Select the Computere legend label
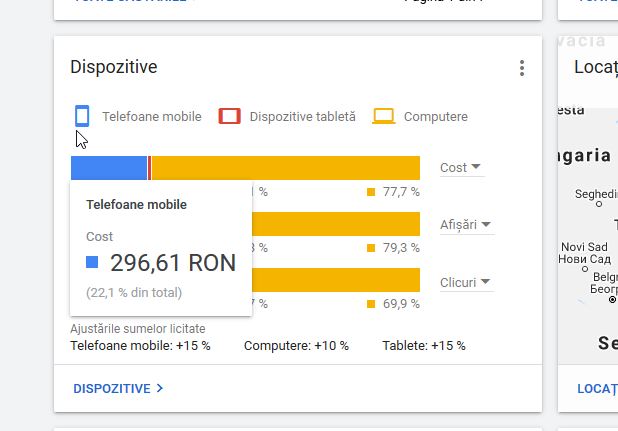Image resolution: width=618 pixels, height=431 pixels. click(435, 117)
